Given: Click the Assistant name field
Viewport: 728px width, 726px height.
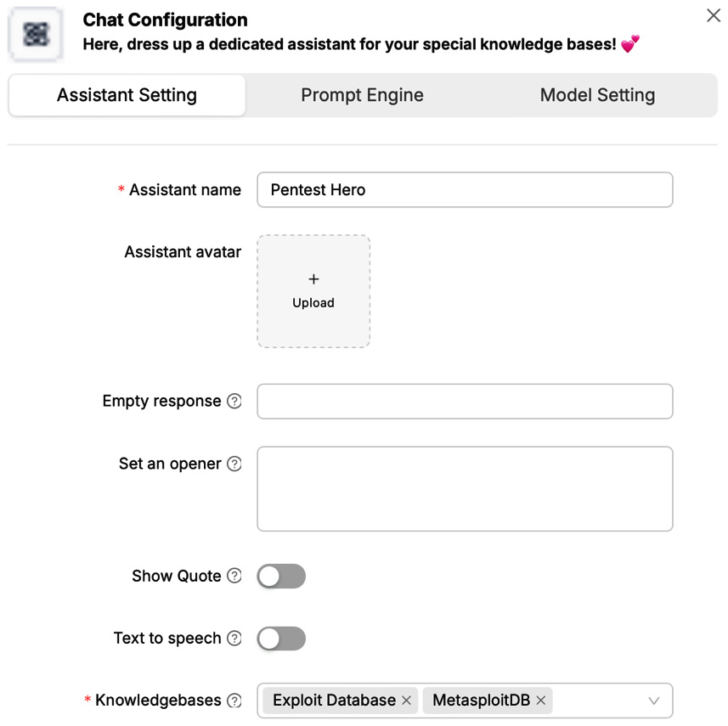Looking at the screenshot, I should pyautogui.click(x=465, y=190).
